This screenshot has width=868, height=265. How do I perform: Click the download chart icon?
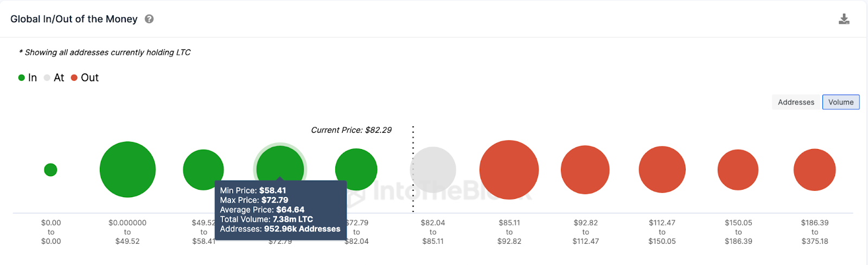(x=844, y=20)
